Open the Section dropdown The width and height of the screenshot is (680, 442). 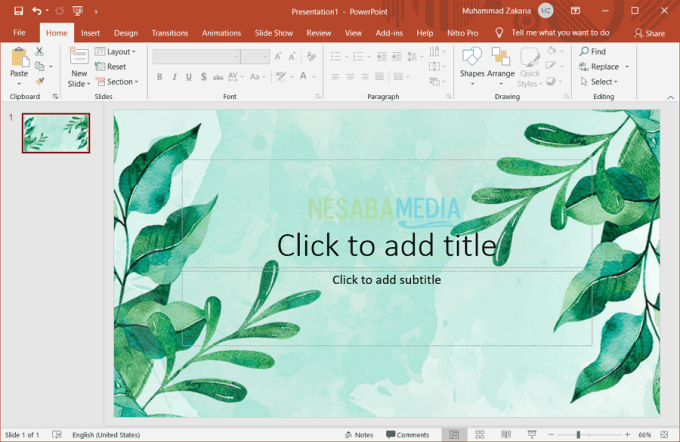coord(116,82)
